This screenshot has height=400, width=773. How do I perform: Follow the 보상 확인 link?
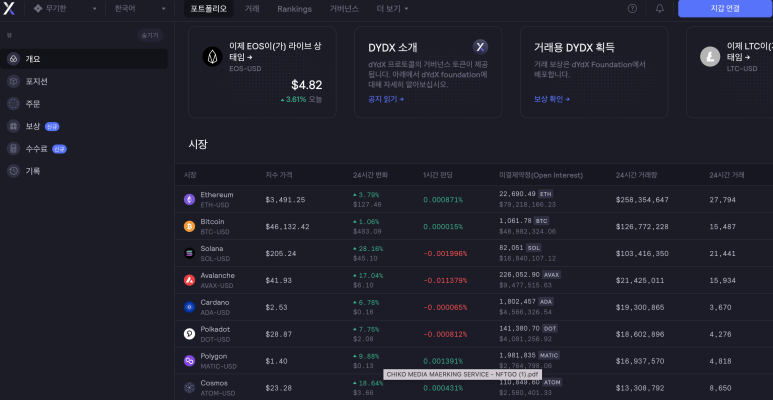pos(552,99)
